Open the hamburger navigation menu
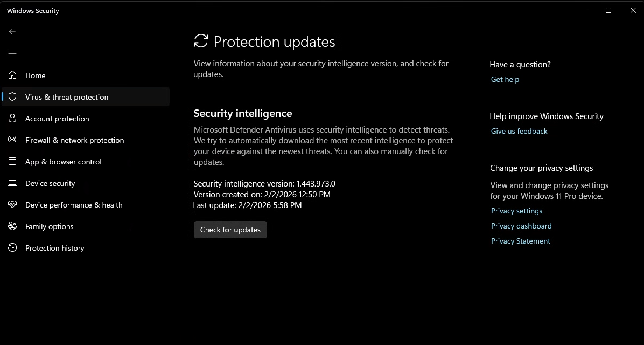 12,53
